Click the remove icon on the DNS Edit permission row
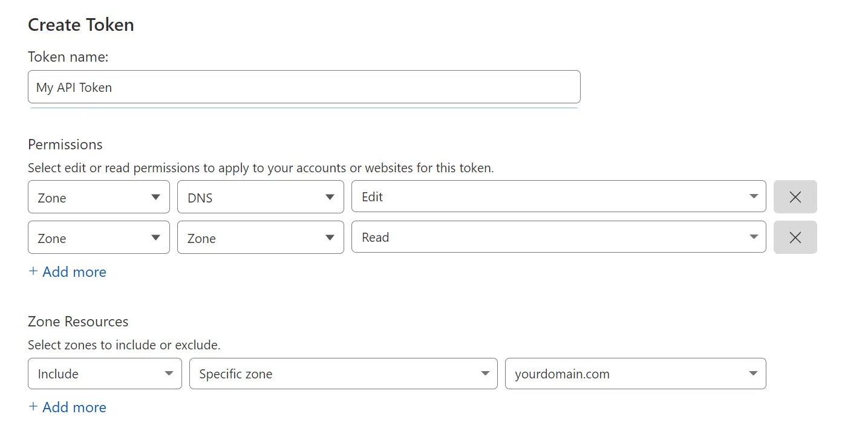The height and width of the screenshot is (437, 868). pos(795,196)
